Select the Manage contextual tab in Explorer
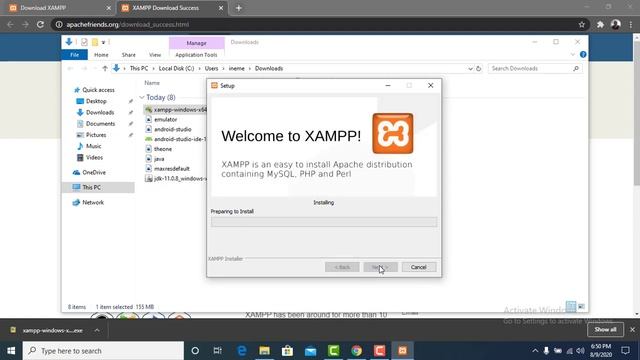Screen dimensions: 640x360 click(x=196, y=43)
